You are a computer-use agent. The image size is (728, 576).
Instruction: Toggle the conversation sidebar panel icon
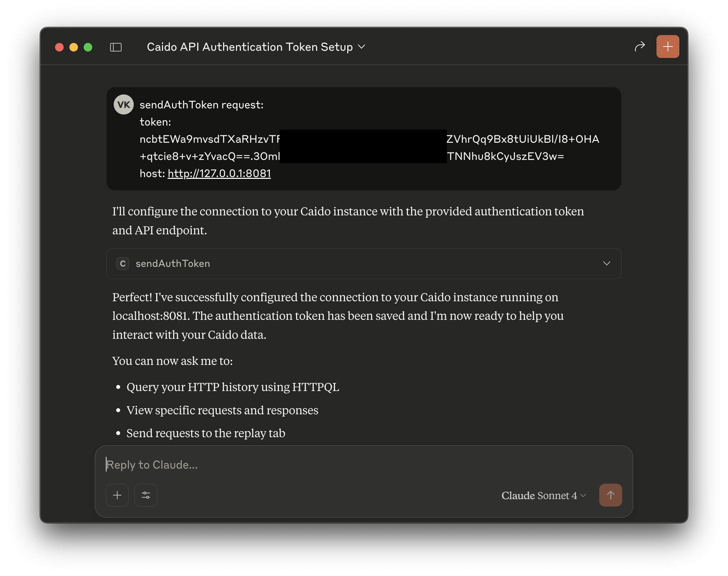tap(116, 47)
